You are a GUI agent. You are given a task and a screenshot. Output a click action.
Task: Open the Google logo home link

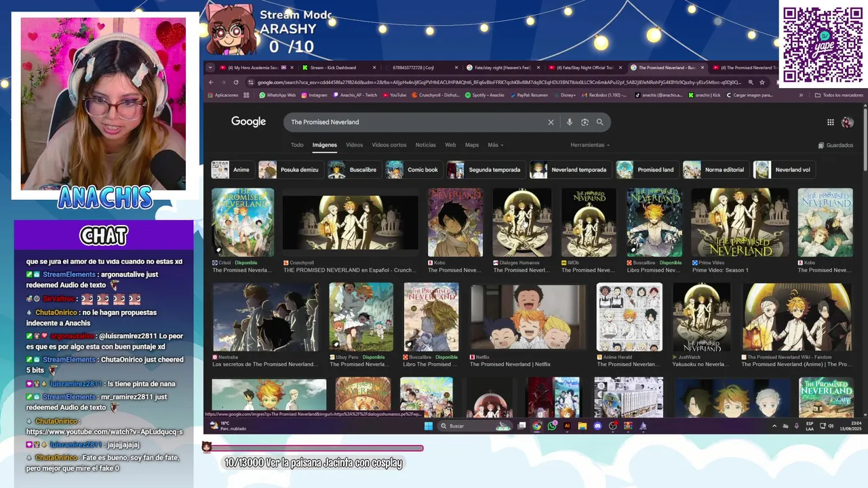tap(248, 121)
